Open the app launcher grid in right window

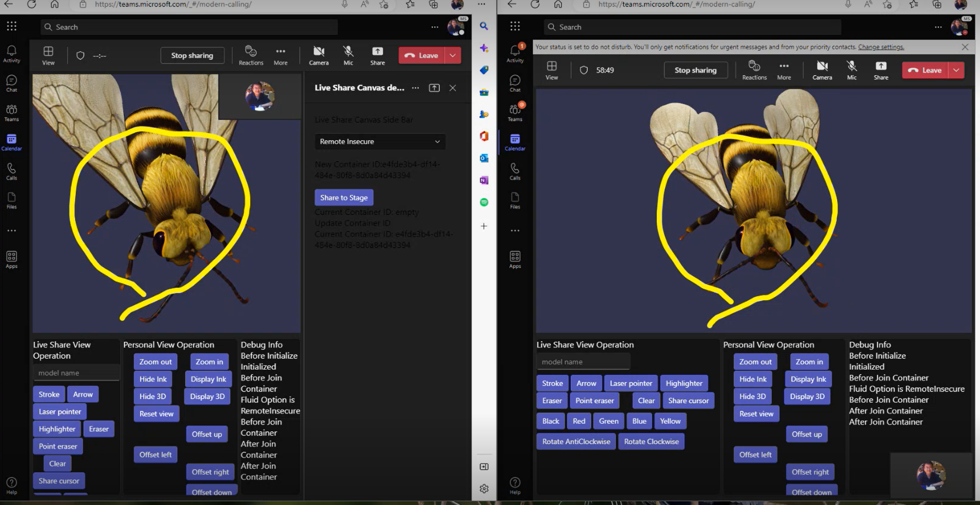click(515, 26)
